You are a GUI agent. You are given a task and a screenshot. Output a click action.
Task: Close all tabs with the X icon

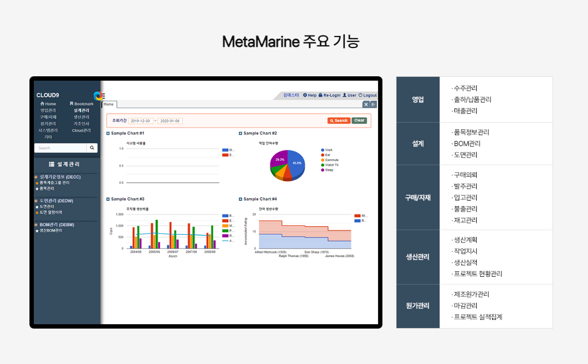pyautogui.click(x=366, y=104)
